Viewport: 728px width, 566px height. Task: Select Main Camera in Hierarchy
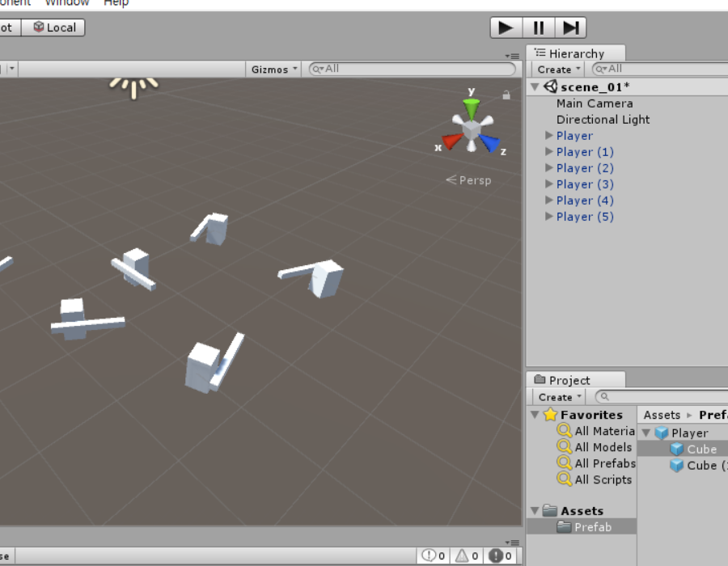(595, 103)
